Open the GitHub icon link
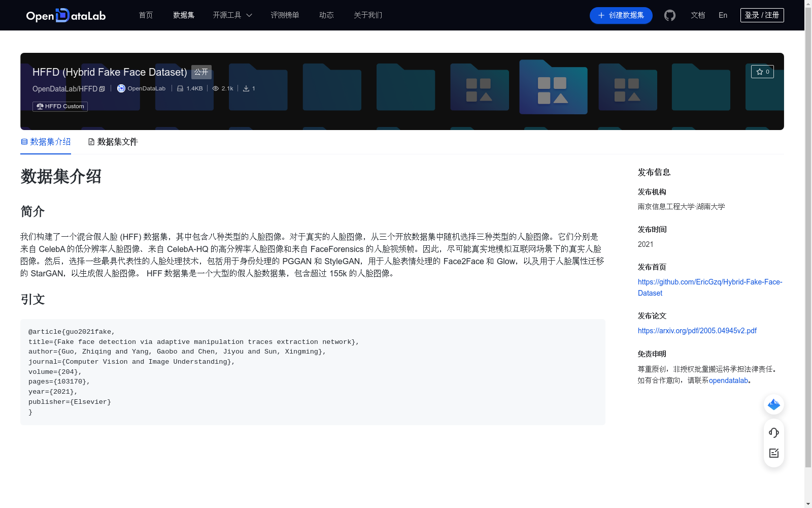This screenshot has width=812, height=508. click(670, 15)
